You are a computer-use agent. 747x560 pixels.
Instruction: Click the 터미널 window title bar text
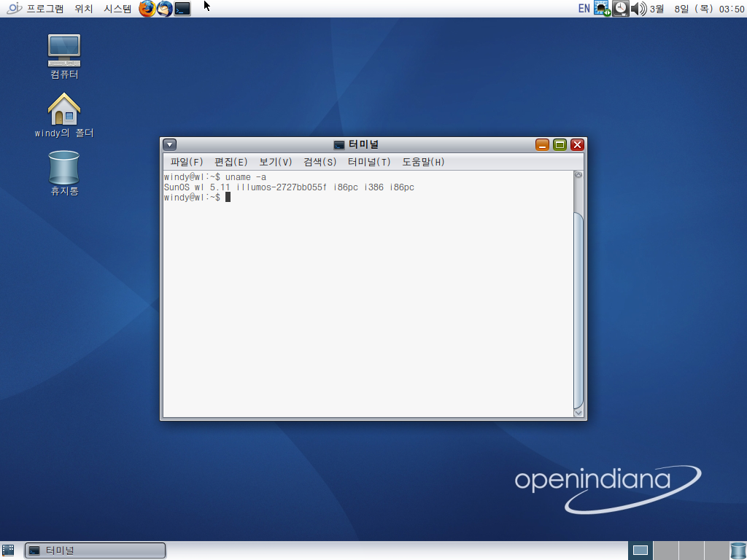(x=363, y=144)
